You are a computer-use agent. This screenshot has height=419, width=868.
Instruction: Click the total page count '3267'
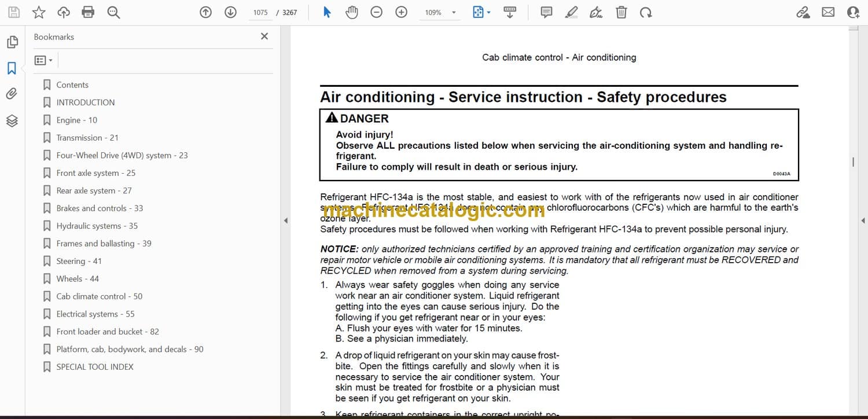click(290, 12)
